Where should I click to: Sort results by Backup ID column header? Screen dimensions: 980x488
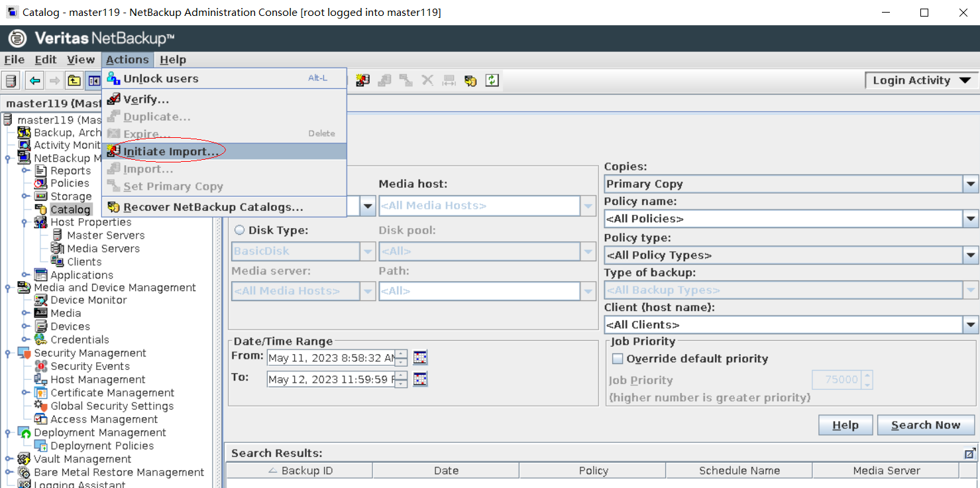[x=299, y=471]
